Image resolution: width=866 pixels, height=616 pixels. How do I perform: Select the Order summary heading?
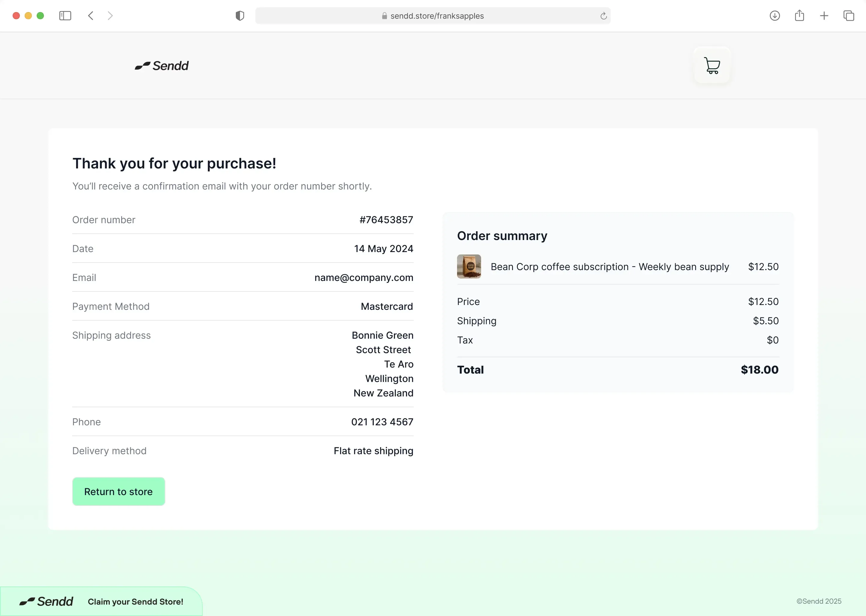[x=502, y=236]
